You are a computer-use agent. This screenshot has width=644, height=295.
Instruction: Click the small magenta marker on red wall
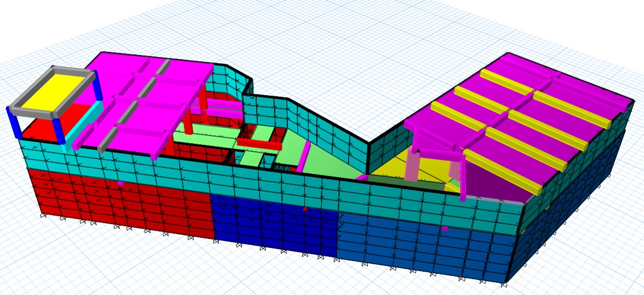[x=120, y=183]
